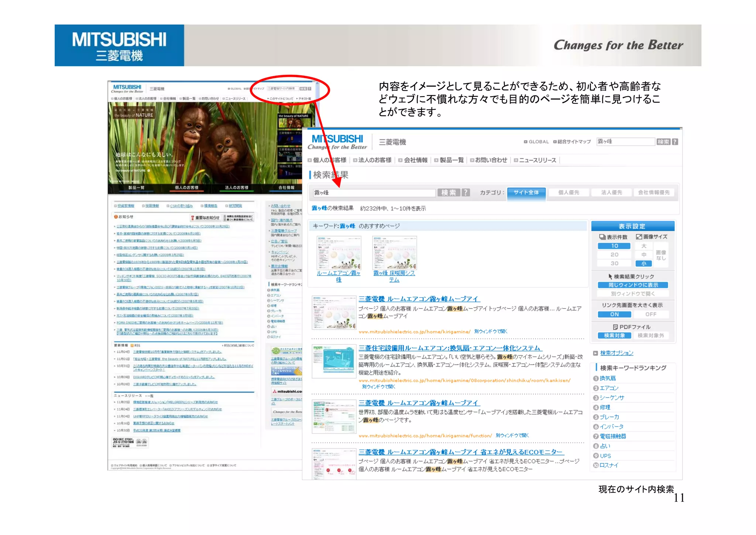Expand 検索オプション link
This screenshot has height=535, width=756.
616,353
